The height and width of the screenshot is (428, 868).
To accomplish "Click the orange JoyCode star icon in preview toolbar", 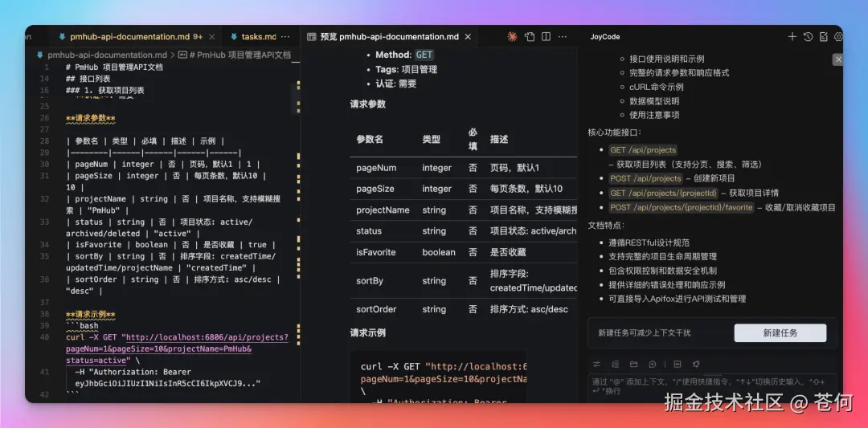I will coord(512,37).
